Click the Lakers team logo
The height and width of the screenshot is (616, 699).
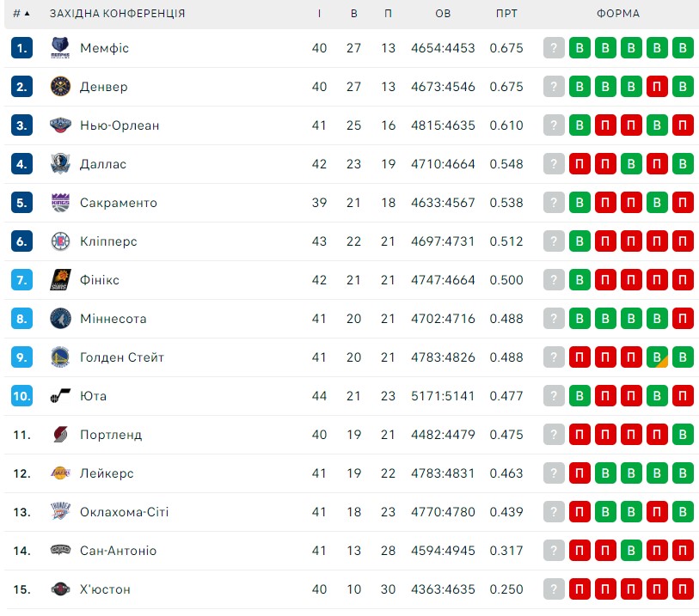point(60,473)
